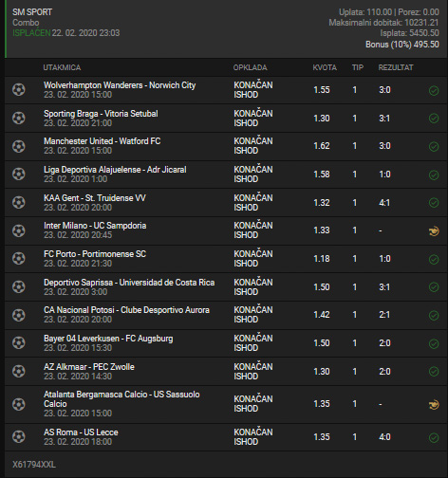Viewport: 448px width, 478px height.
Task: Click the pending status icon on Inter Milano row
Action: pos(434,231)
